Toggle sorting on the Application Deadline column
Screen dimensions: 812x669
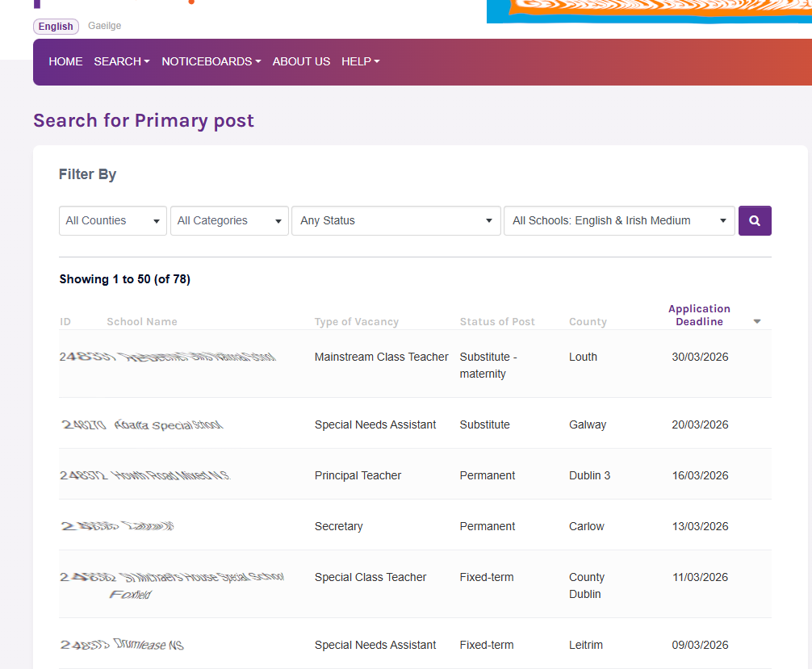[x=699, y=315]
